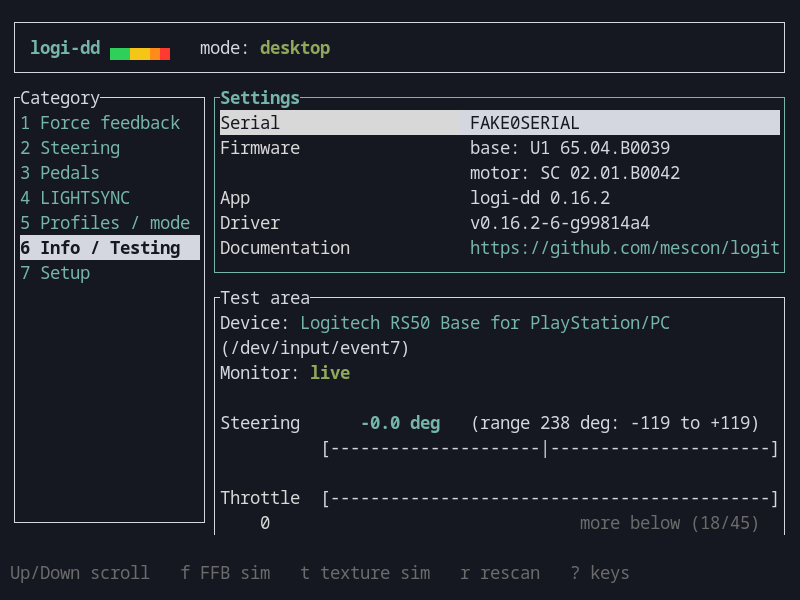Click the r rescan hint

click(500, 573)
